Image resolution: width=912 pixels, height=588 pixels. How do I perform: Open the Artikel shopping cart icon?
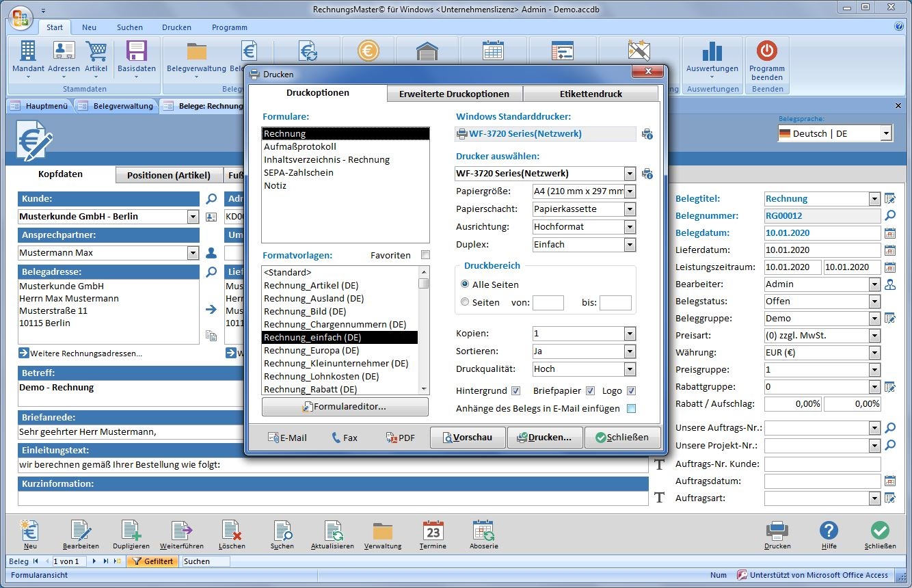pos(96,52)
